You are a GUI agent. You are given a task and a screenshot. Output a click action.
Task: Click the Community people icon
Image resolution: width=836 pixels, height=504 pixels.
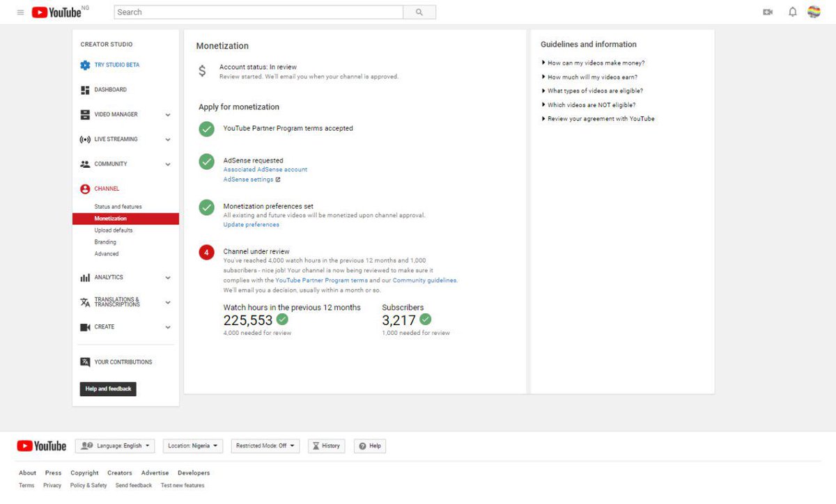(85, 164)
